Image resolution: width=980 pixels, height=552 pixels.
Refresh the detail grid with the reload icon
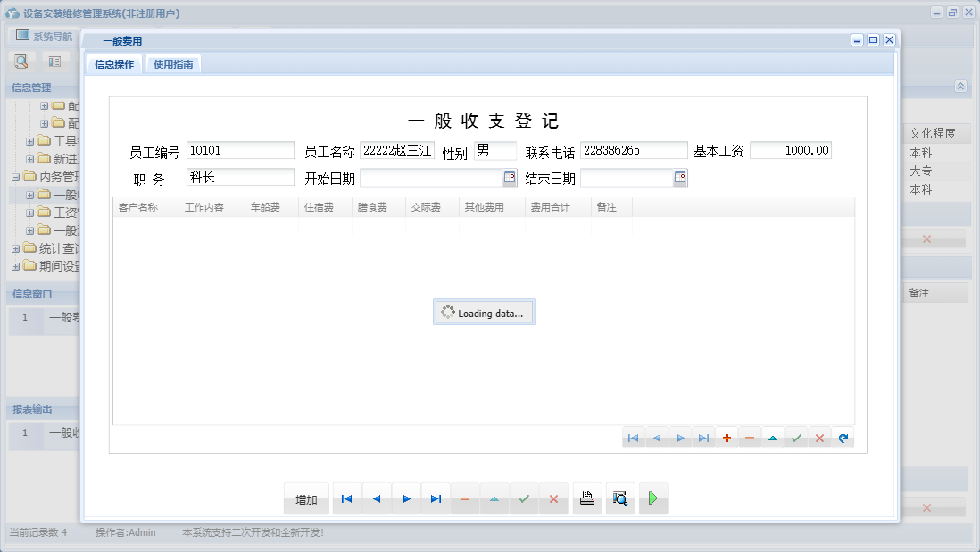843,438
